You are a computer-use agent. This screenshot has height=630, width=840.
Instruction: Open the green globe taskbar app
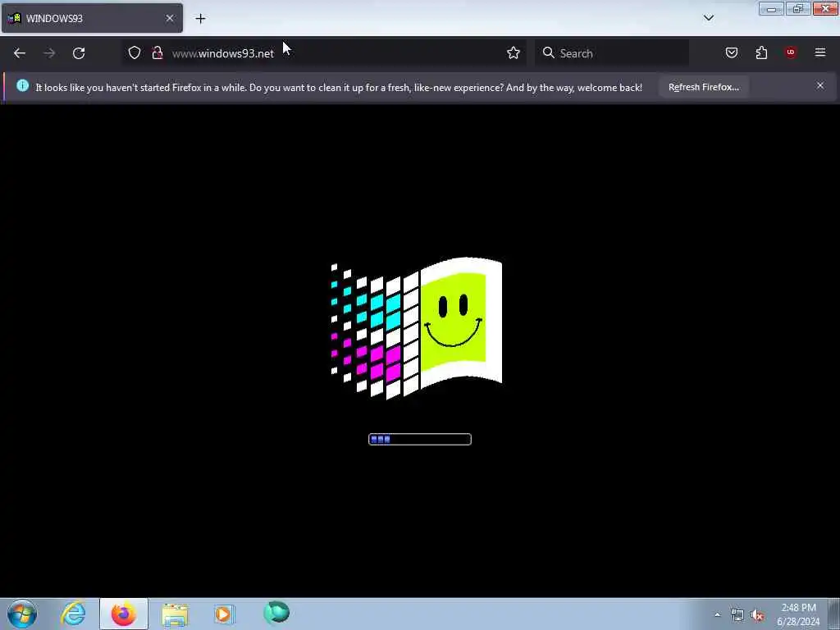[x=276, y=613]
